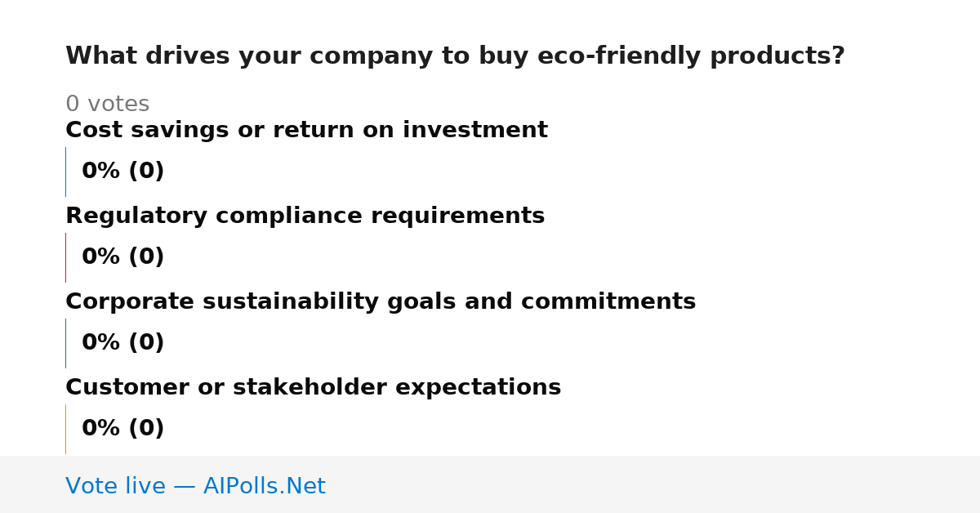Choose Corporate sustainability goals and commitments option
Image resolution: width=980 pixels, height=513 pixels.
pyautogui.click(x=381, y=301)
